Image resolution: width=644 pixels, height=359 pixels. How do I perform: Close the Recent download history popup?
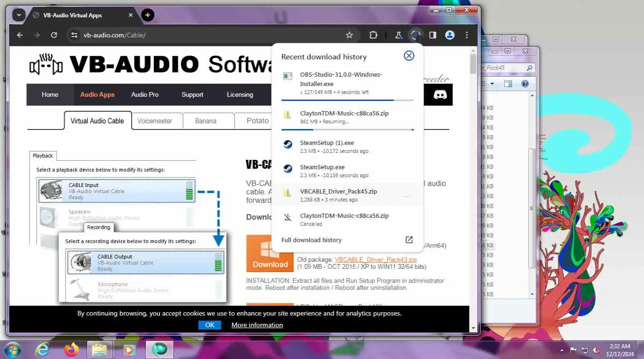click(409, 56)
